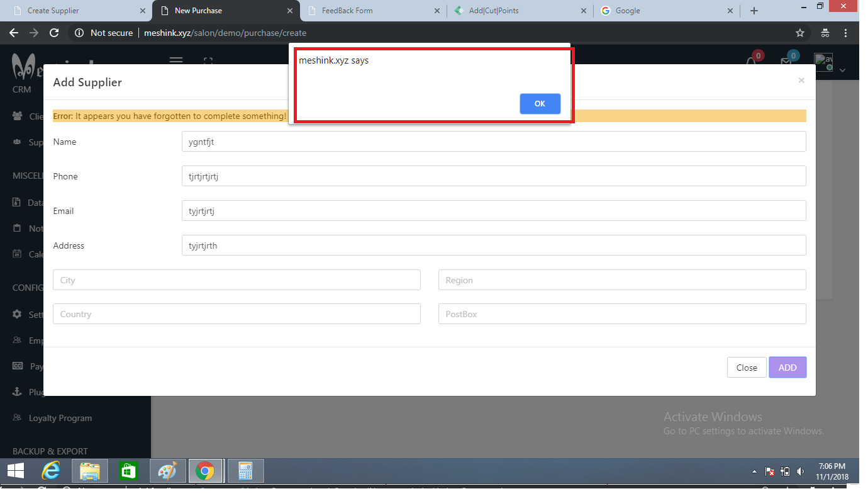Click the messages envelope icon
868x501 pixels.
[x=786, y=62]
